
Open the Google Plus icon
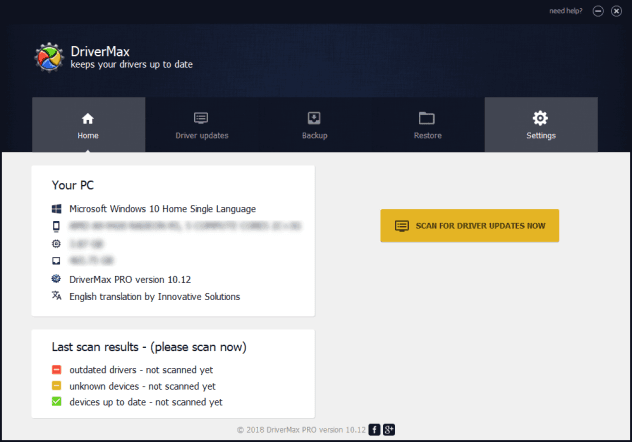tap(389, 430)
